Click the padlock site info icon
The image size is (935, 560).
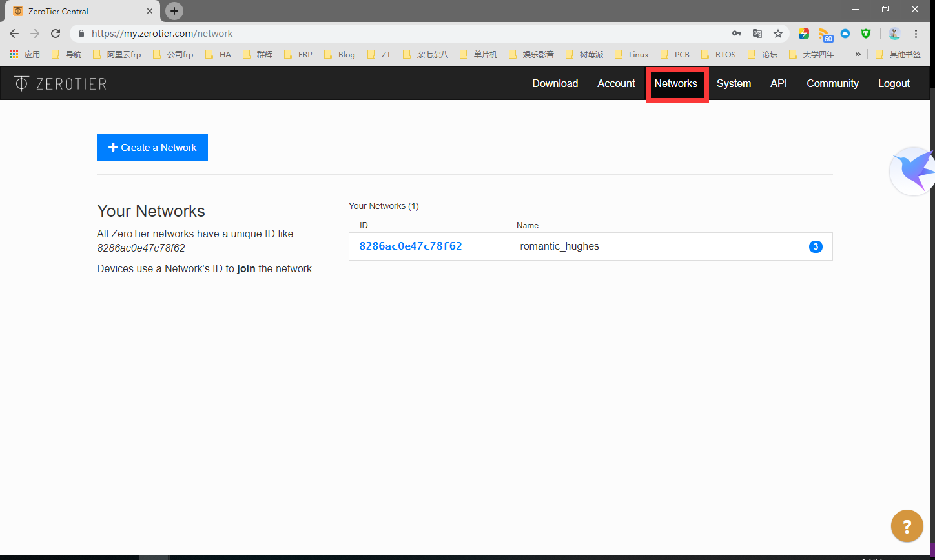pyautogui.click(x=81, y=34)
